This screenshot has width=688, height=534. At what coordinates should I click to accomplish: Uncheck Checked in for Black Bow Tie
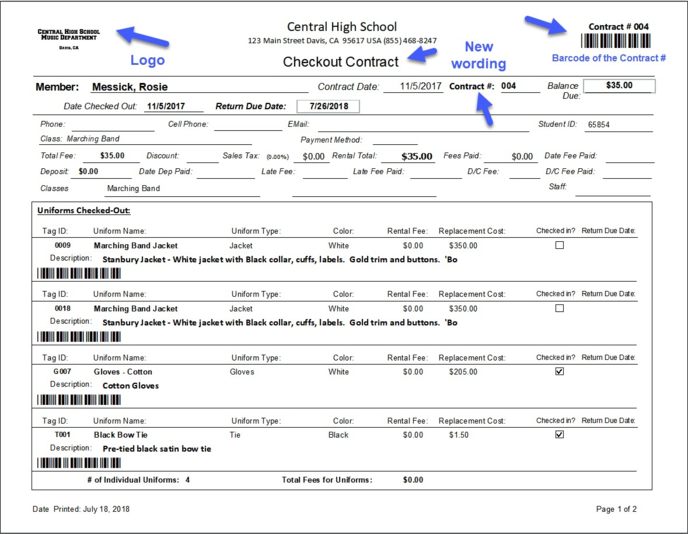click(x=559, y=435)
